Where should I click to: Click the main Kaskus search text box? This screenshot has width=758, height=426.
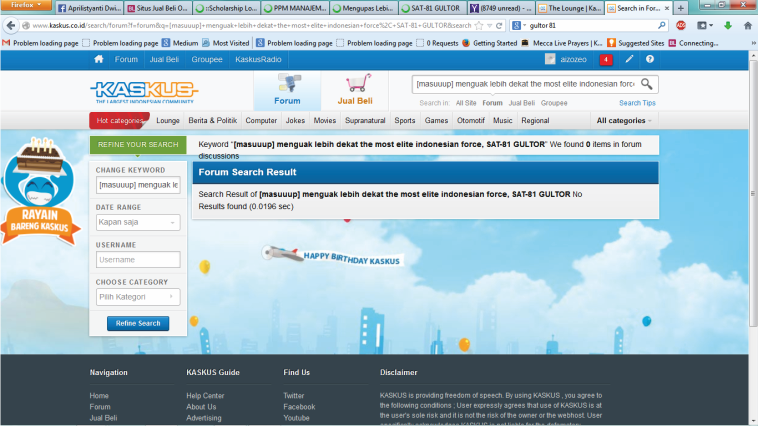(x=525, y=84)
